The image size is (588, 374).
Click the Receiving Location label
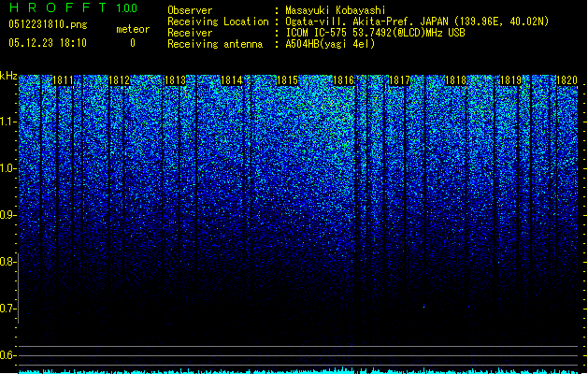tap(218, 22)
